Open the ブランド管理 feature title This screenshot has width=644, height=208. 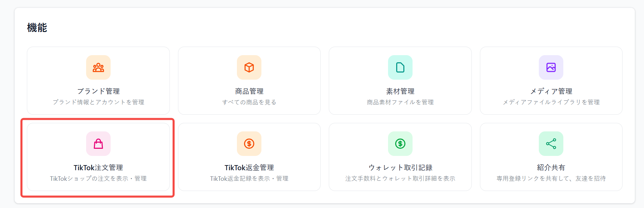tap(98, 91)
